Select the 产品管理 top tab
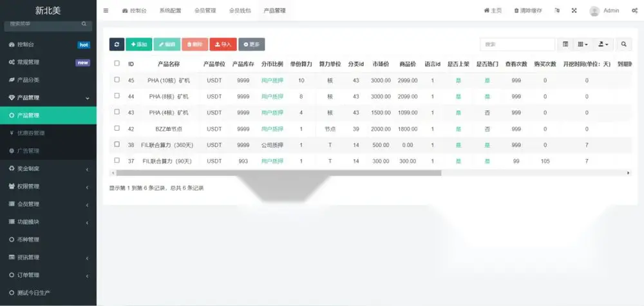This screenshot has height=306, width=644. click(x=274, y=11)
